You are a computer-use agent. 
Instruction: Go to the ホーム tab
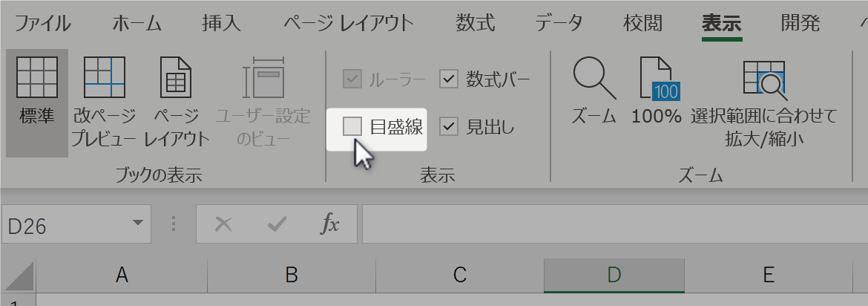(x=137, y=23)
